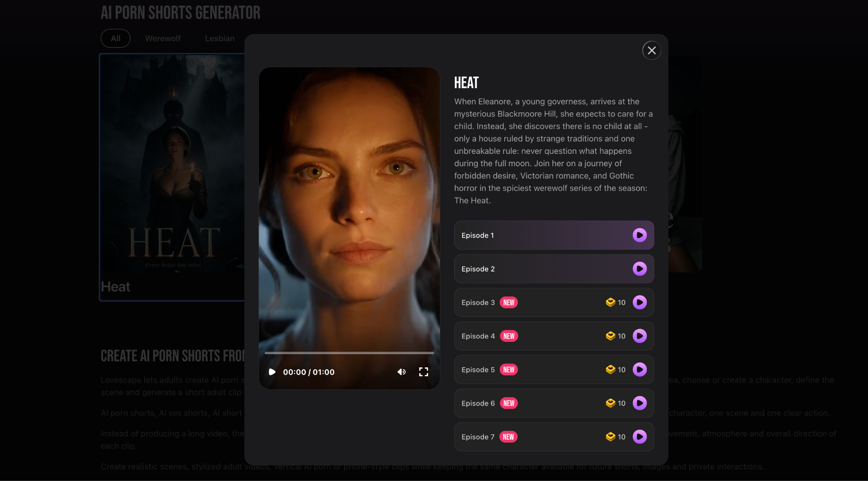Click the NEW badge on Episode 6

pos(509,403)
